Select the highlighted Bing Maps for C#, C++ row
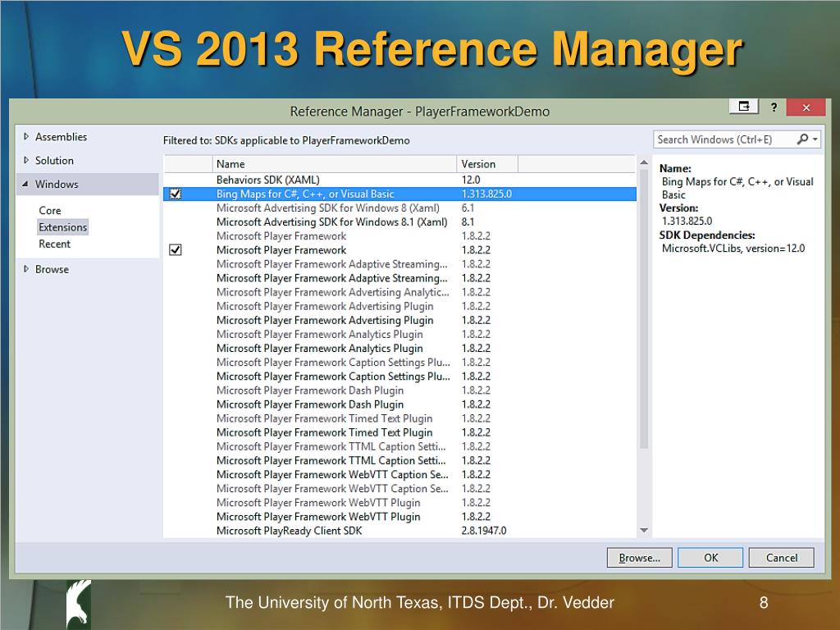The width and height of the screenshot is (840, 630). point(399,194)
